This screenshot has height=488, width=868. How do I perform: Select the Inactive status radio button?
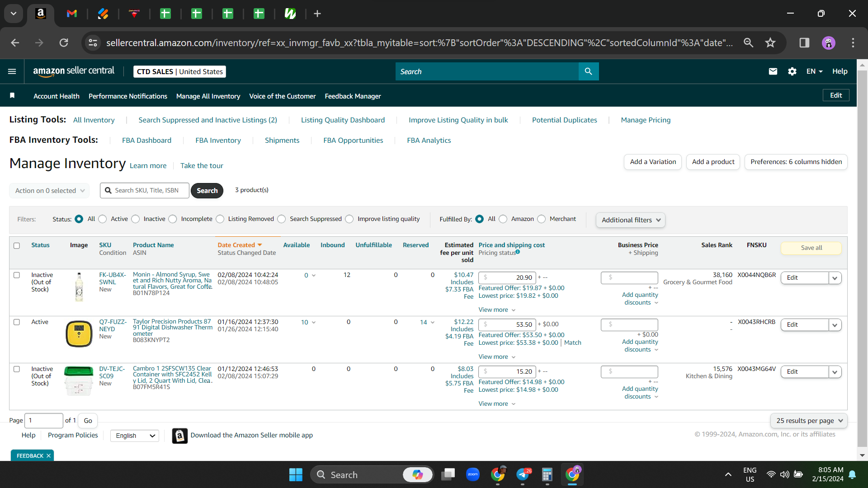pyautogui.click(x=136, y=219)
